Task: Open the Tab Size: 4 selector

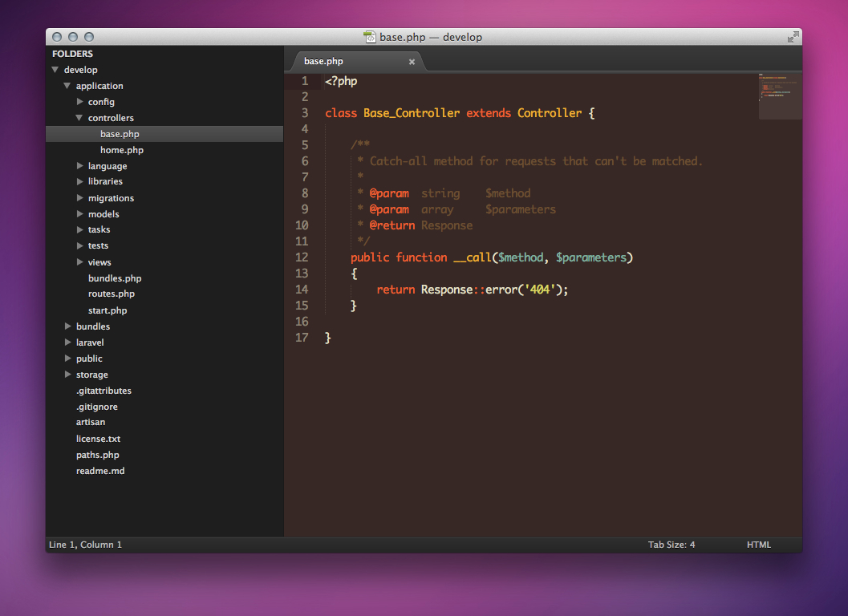Action: [672, 545]
